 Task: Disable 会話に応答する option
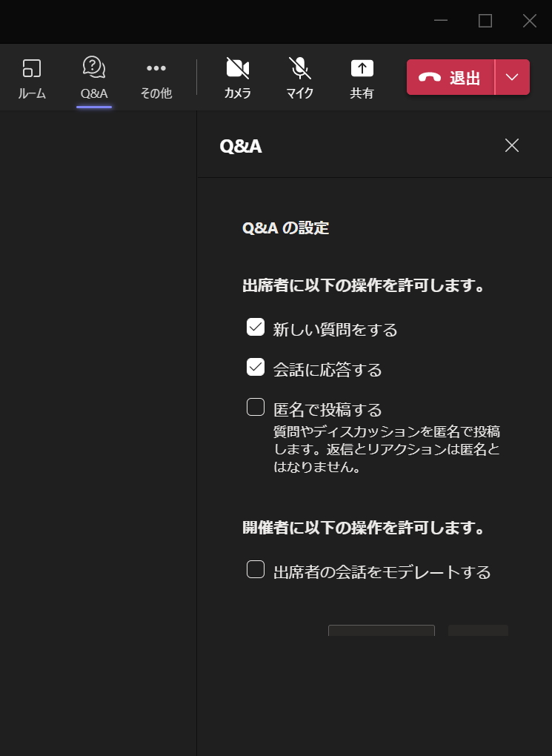click(x=255, y=366)
